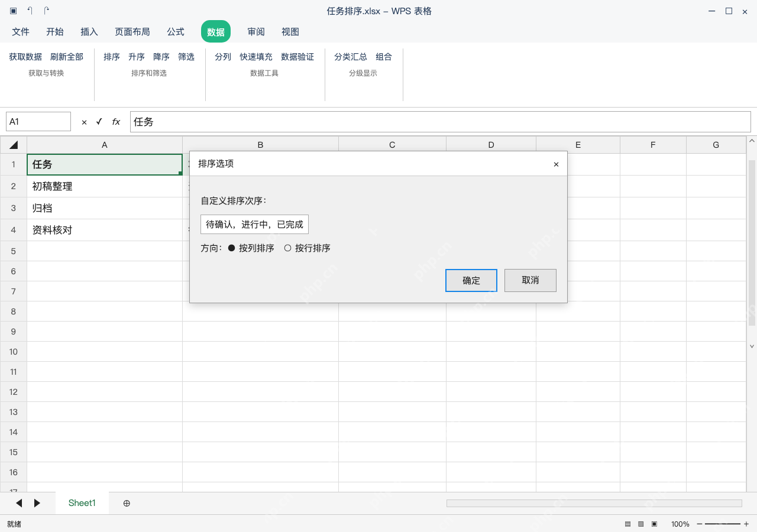Switch to the first view mode icon in status bar
This screenshot has width=757, height=532.
click(x=627, y=524)
